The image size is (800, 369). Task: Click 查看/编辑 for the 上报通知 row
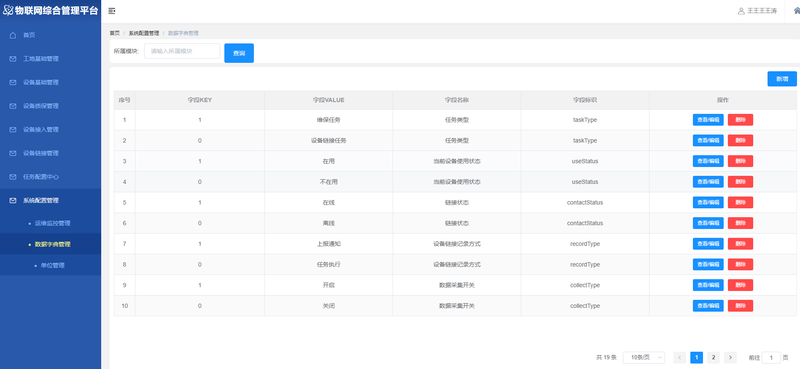[x=708, y=244]
